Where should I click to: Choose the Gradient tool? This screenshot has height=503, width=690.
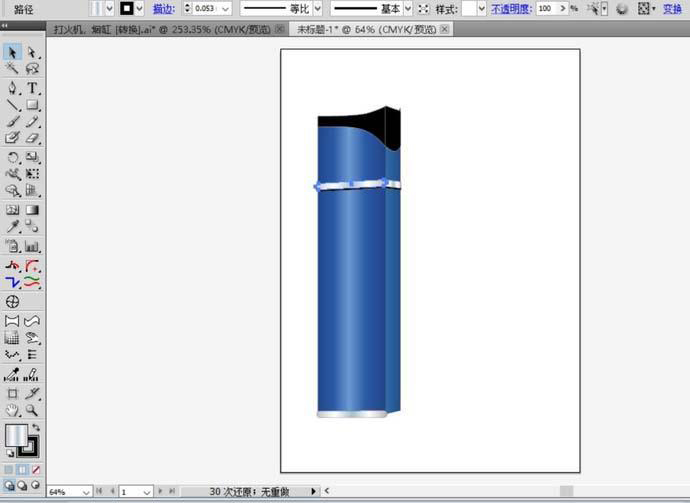click(32, 211)
